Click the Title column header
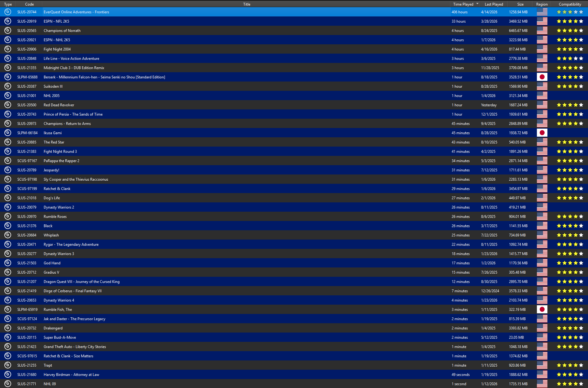This screenshot has width=588, height=388. coord(247,4)
